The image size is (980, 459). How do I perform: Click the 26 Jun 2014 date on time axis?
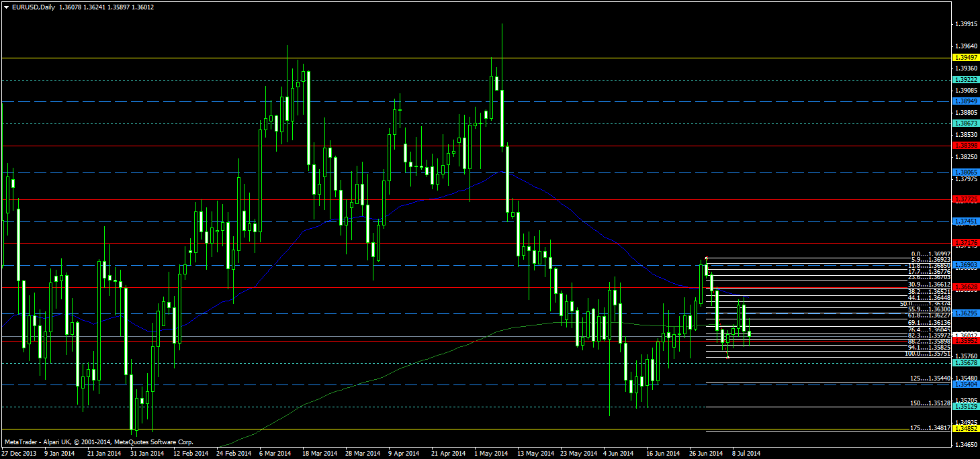706,454
